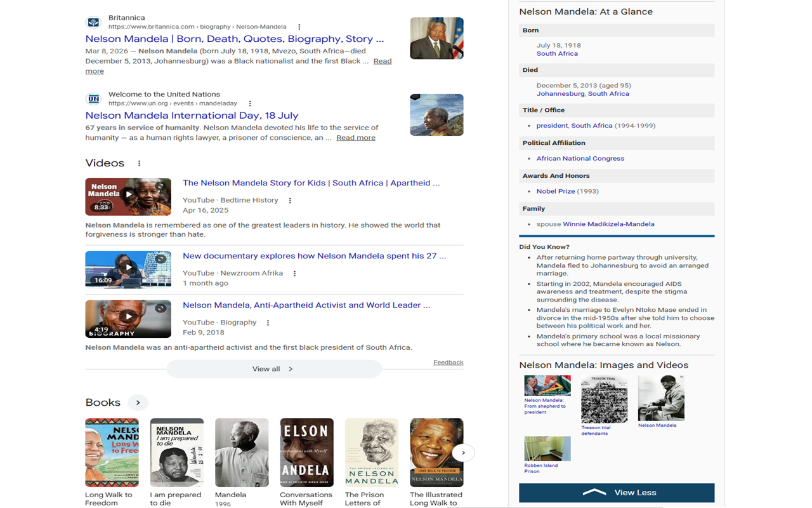
Task: Click Treason trial defendants caption link
Action: (596, 431)
